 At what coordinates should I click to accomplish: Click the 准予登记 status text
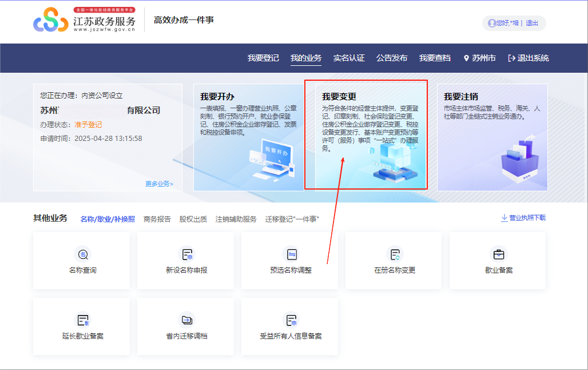(88, 125)
